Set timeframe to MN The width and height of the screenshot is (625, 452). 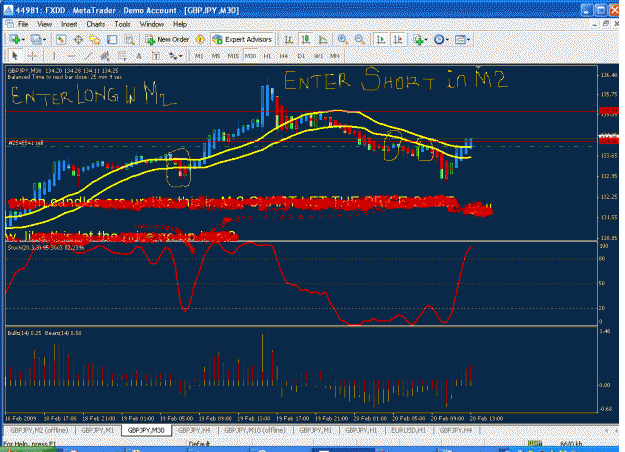[335, 56]
